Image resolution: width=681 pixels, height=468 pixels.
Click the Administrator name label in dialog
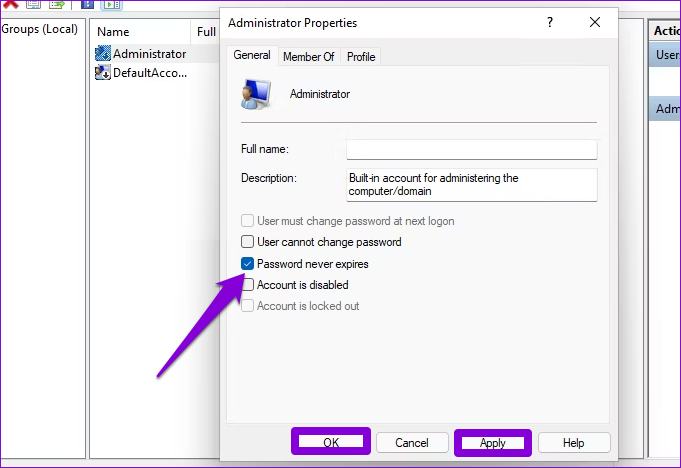tap(320, 94)
